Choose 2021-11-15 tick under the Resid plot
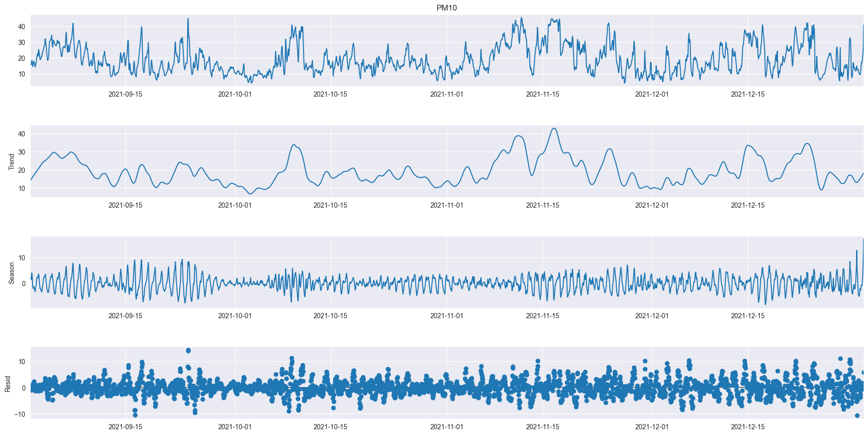 click(542, 427)
